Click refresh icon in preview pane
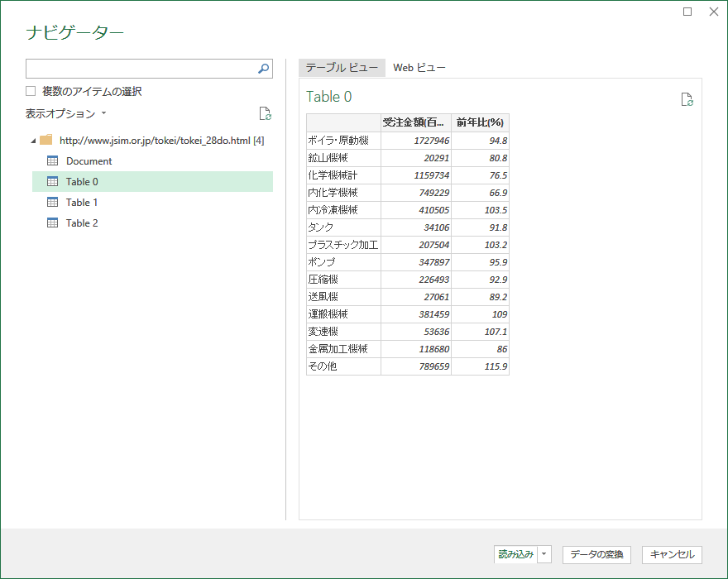The image size is (728, 579). click(x=687, y=100)
